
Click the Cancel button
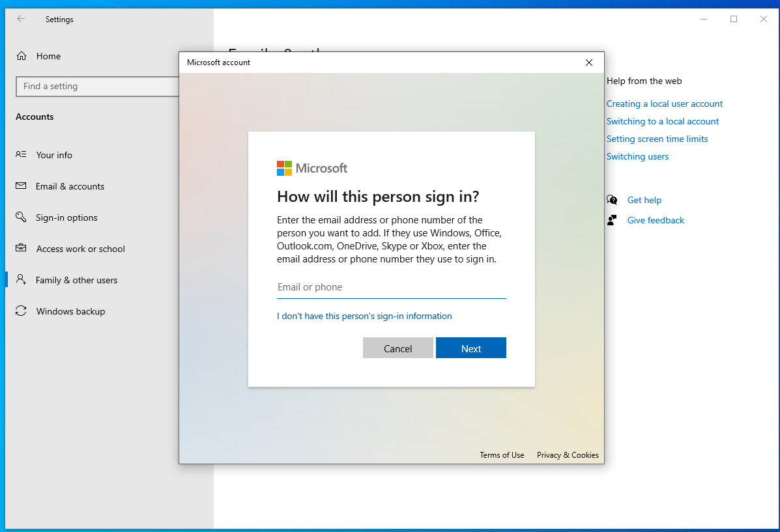[x=398, y=348]
